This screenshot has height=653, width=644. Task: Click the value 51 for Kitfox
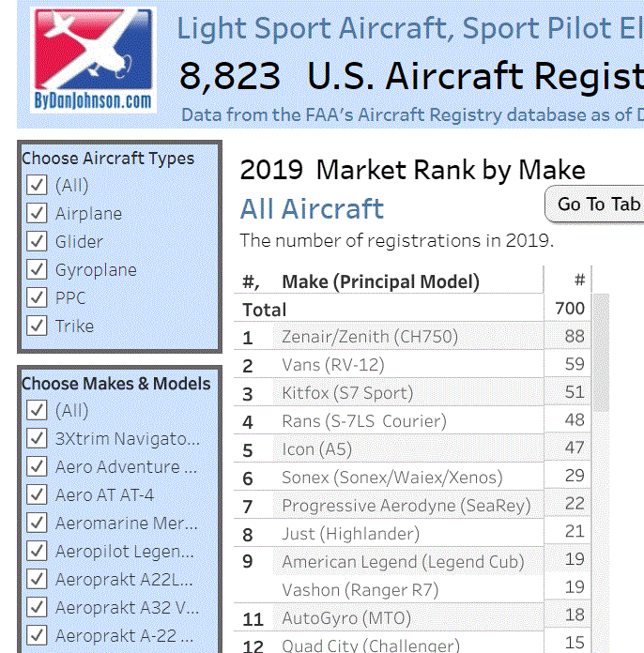pos(575,392)
